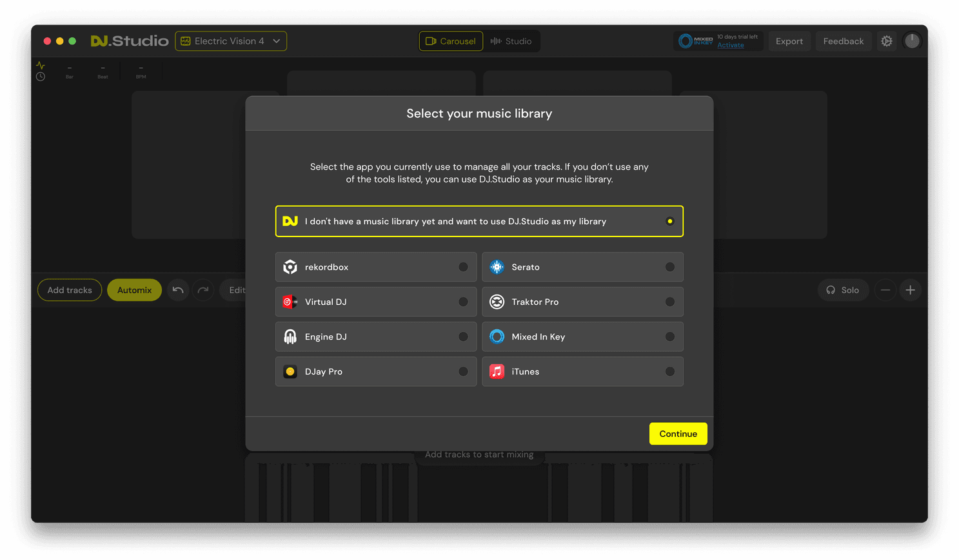This screenshot has width=959, height=560.
Task: Select the Engine DJ radio button
Action: tap(463, 336)
